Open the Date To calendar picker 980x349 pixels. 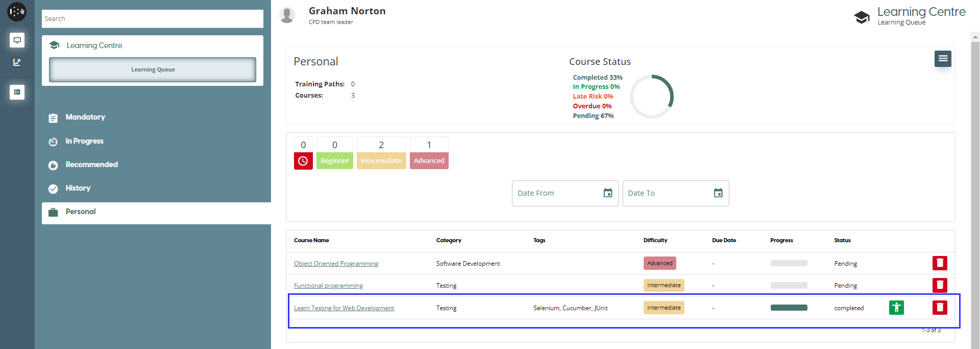pyautogui.click(x=718, y=193)
